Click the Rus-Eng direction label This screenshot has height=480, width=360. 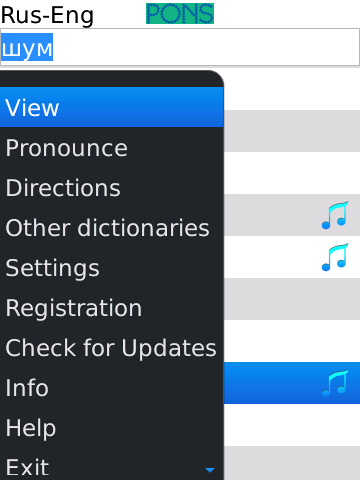(47, 15)
